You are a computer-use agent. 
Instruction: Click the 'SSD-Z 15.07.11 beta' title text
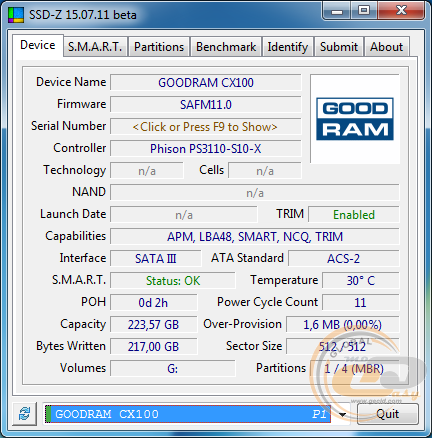[x=83, y=15]
